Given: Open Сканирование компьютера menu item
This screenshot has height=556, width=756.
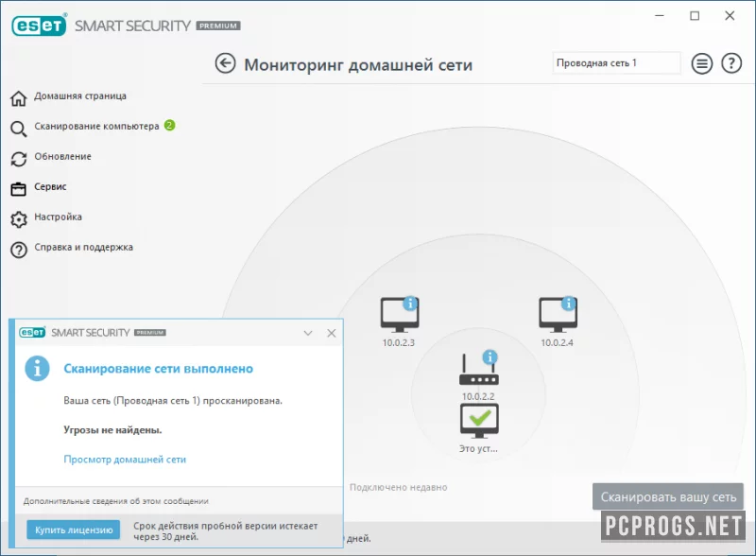Looking at the screenshot, I should coord(96,126).
